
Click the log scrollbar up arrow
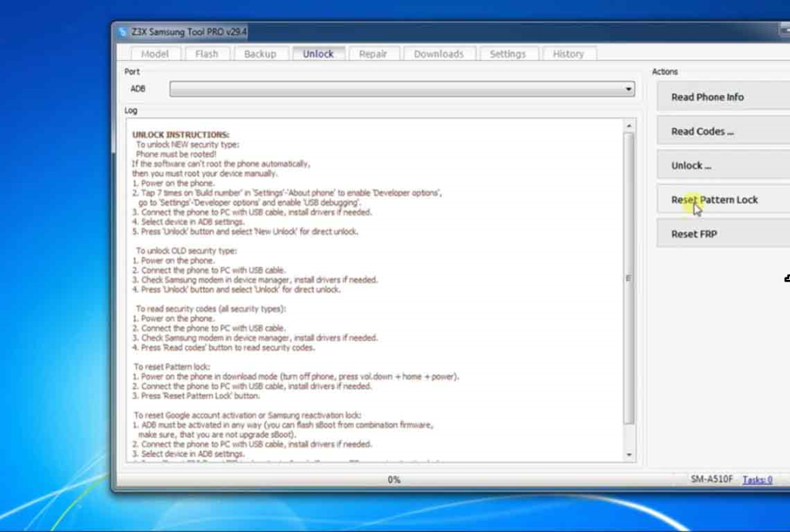[629, 126]
